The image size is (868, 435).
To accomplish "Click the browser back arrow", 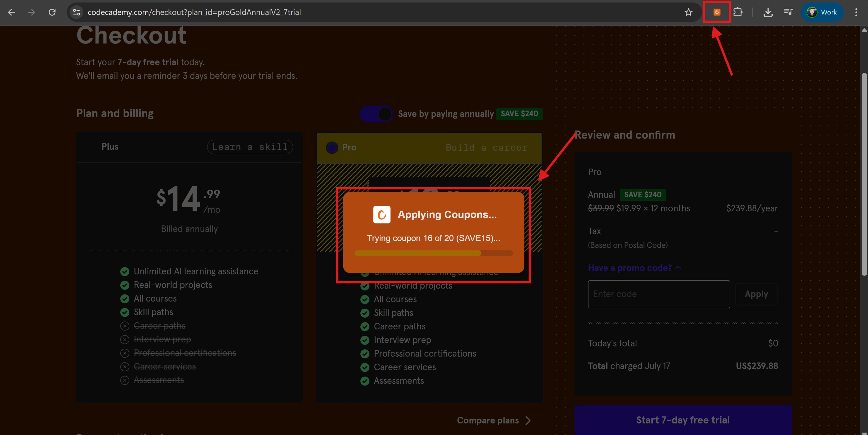I will point(12,12).
